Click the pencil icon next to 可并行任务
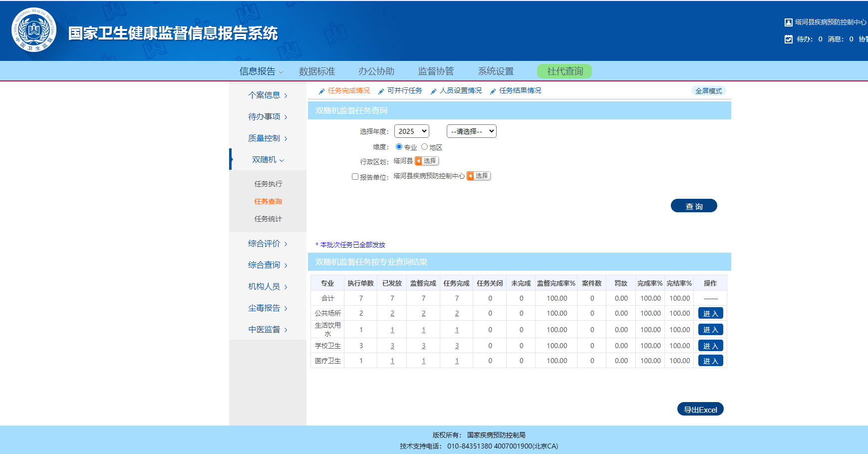 click(381, 91)
